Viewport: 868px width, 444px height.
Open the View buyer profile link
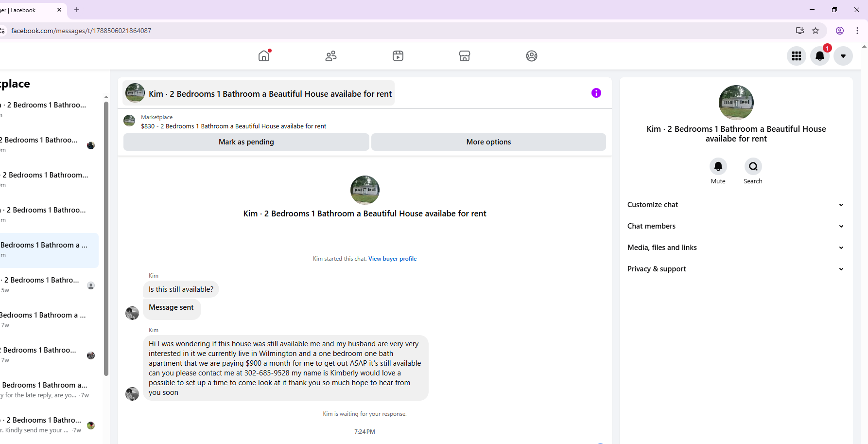click(x=392, y=259)
